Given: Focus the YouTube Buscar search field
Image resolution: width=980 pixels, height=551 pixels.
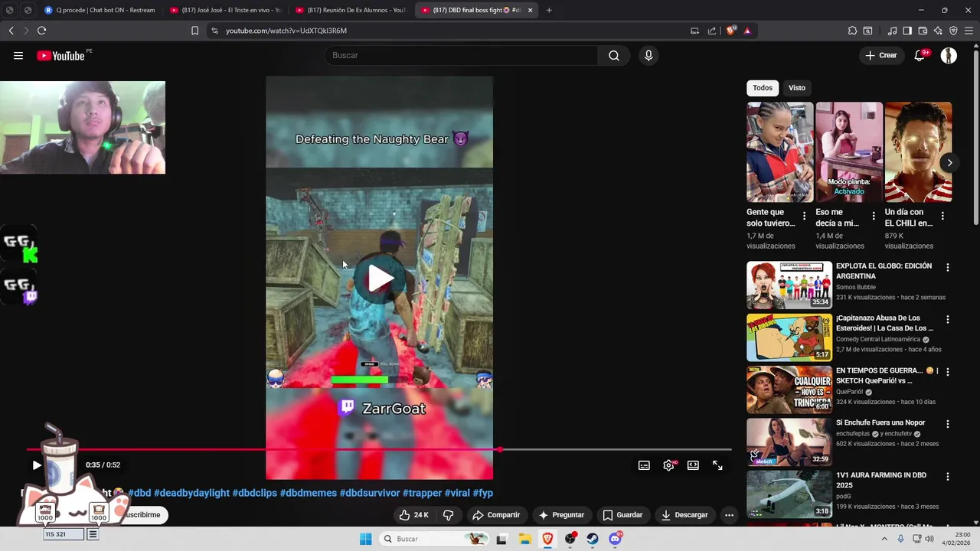Looking at the screenshot, I should pos(461,55).
